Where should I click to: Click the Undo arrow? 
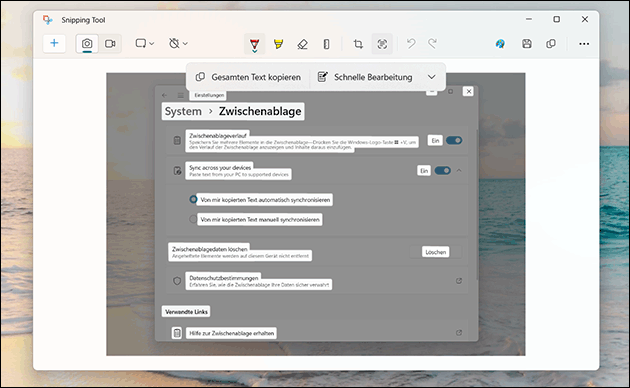click(411, 43)
